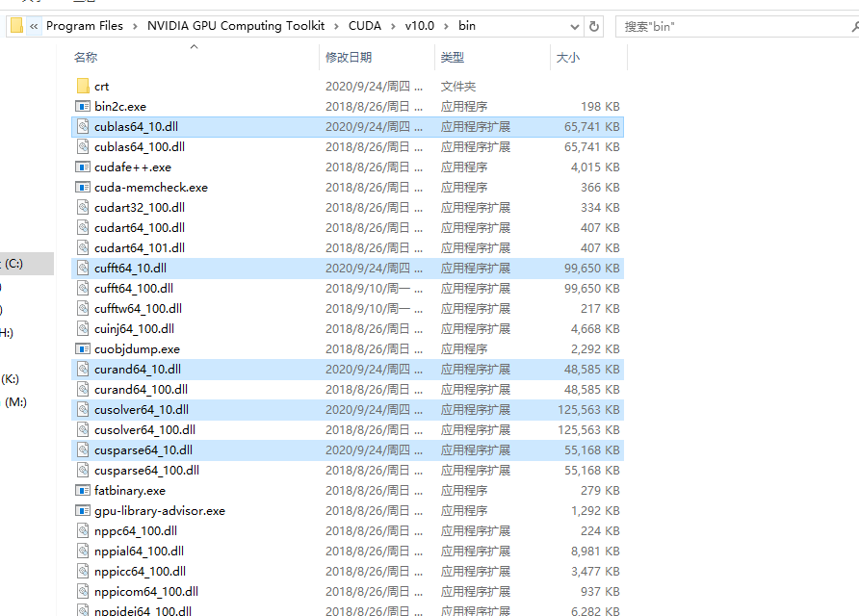Viewport: 859px width, 616px height.
Task: Click the 65,741 KB size of cublas64_10.dll
Action: [591, 126]
